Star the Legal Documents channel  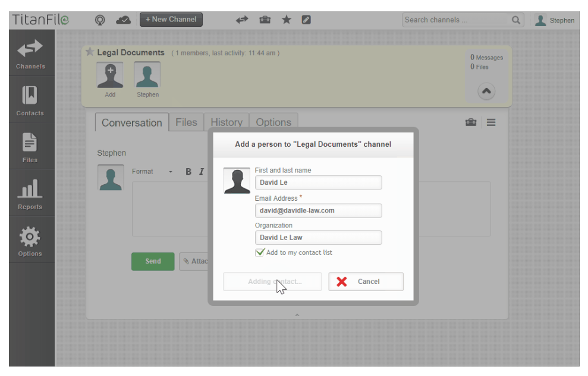click(x=90, y=52)
